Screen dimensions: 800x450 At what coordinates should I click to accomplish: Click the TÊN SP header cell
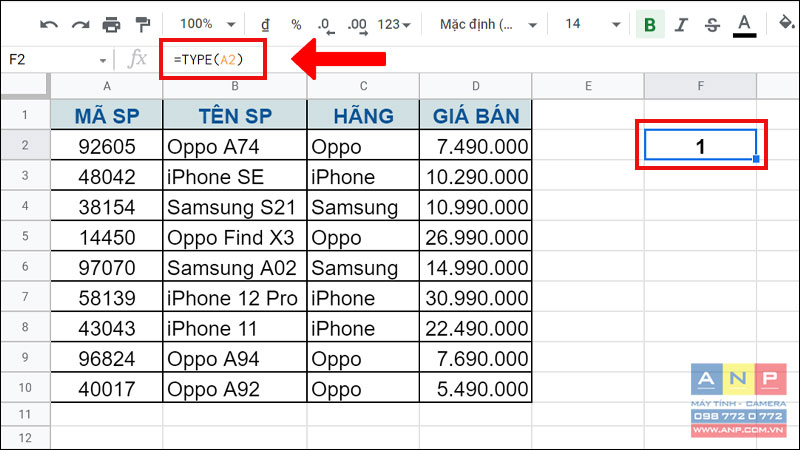coord(235,115)
